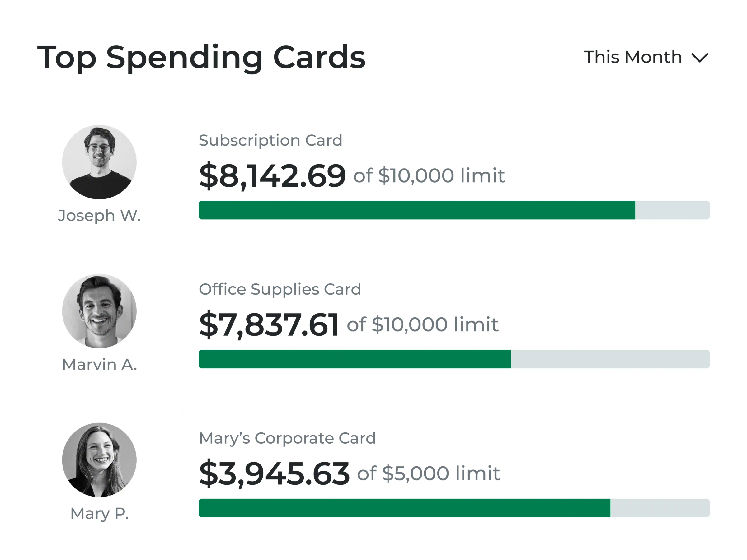Click the Subscription Card progress bar
This screenshot has height=560, width=747.
click(454, 210)
